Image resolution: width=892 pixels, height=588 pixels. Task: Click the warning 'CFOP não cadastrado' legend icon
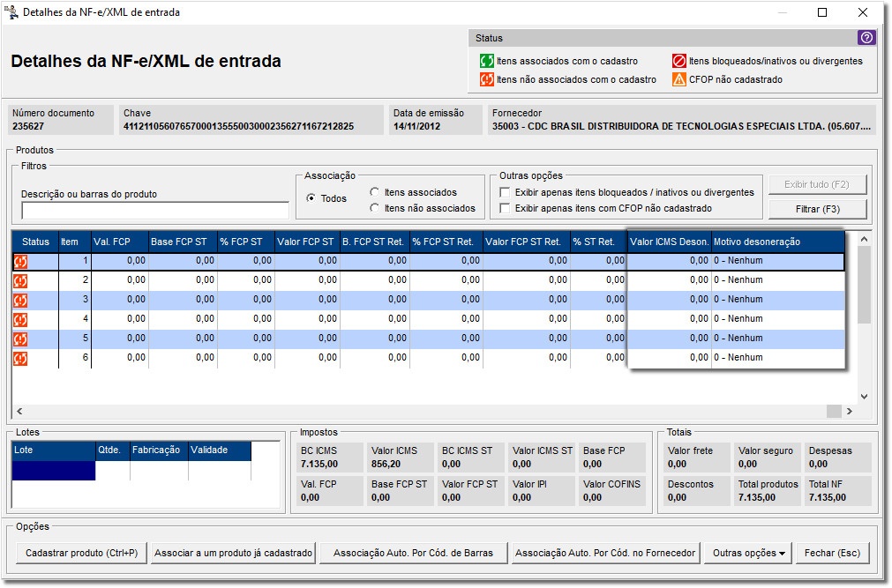pos(678,79)
